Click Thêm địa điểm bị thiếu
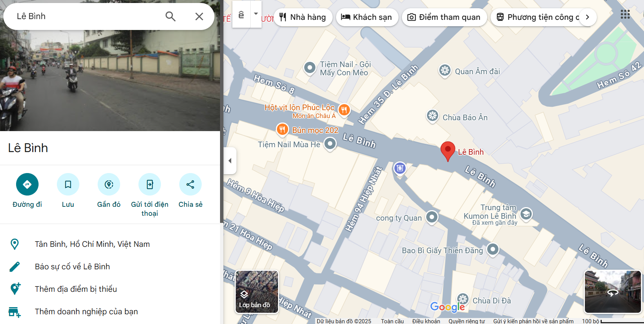Viewport: 644px width, 324px height. coord(110,289)
